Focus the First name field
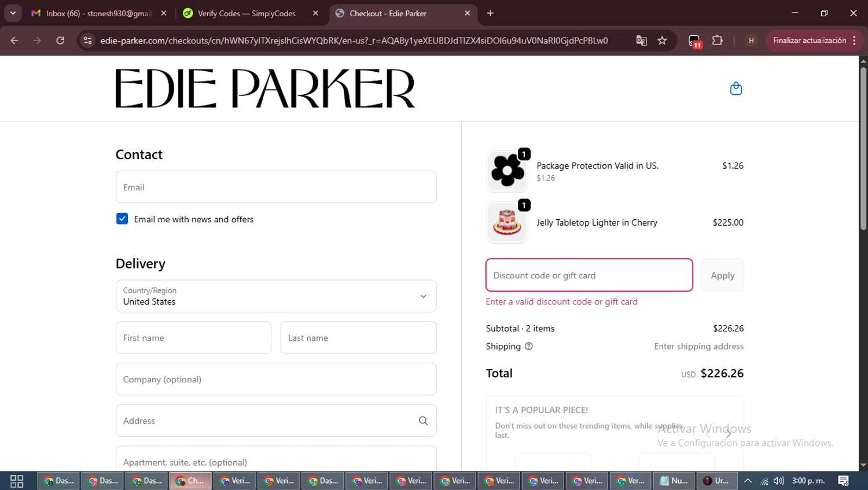868x490 pixels. (x=193, y=338)
